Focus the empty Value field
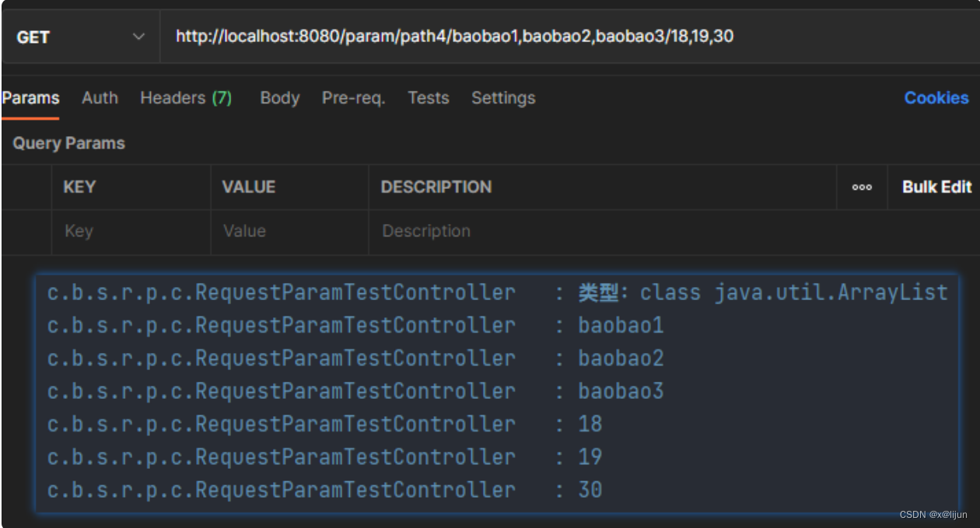980x528 pixels. [x=289, y=231]
